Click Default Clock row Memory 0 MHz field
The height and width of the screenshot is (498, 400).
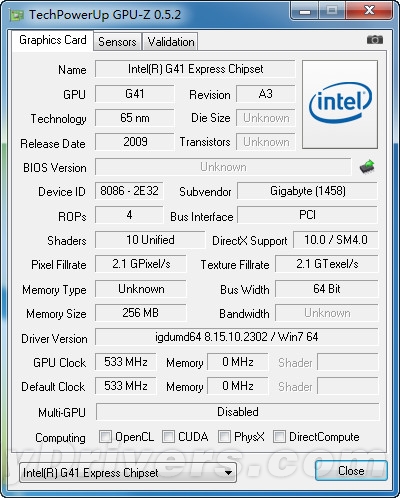238,386
